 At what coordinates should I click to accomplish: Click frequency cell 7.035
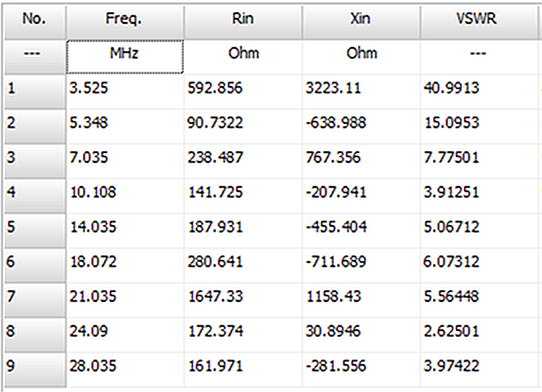tap(125, 161)
